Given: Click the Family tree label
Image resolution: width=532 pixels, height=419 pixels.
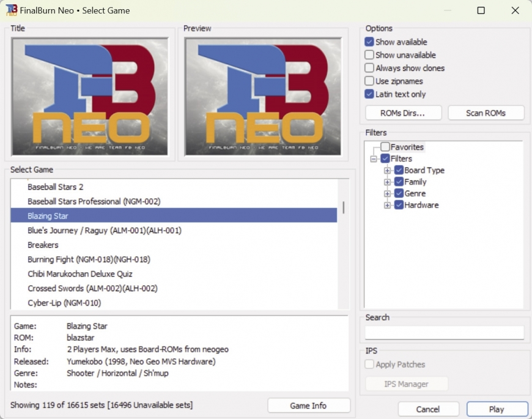Looking at the screenshot, I should coord(415,182).
